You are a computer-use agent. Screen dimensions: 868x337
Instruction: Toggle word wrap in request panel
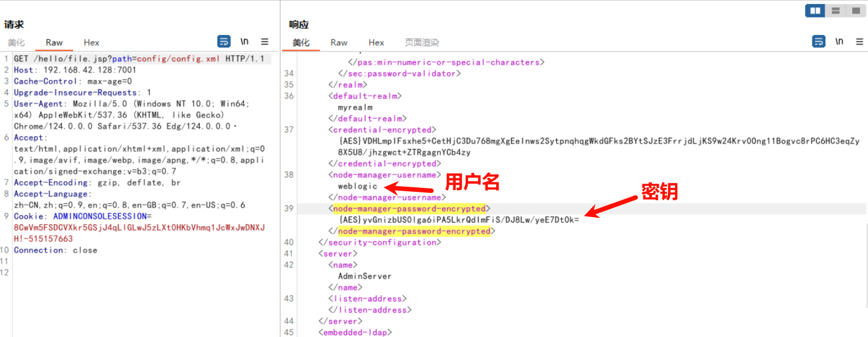[x=224, y=42]
